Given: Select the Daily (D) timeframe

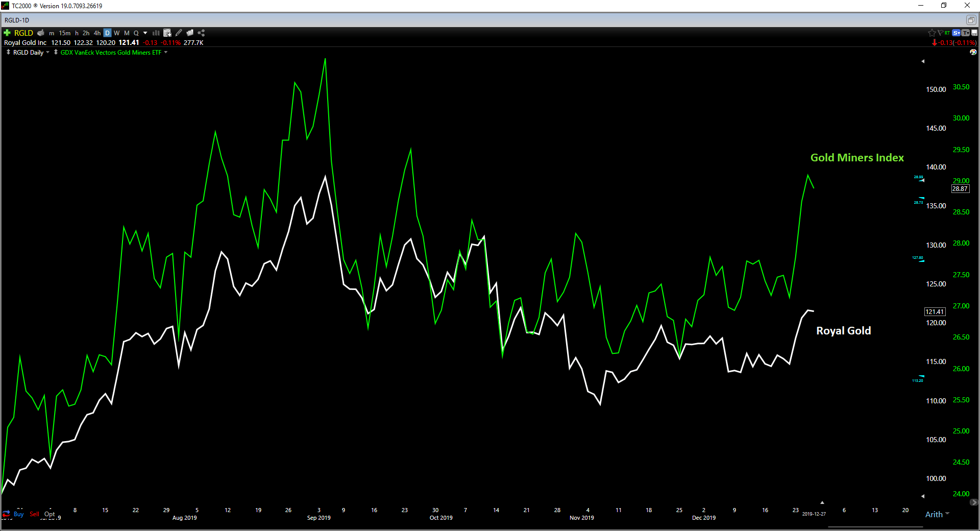Looking at the screenshot, I should point(107,33).
